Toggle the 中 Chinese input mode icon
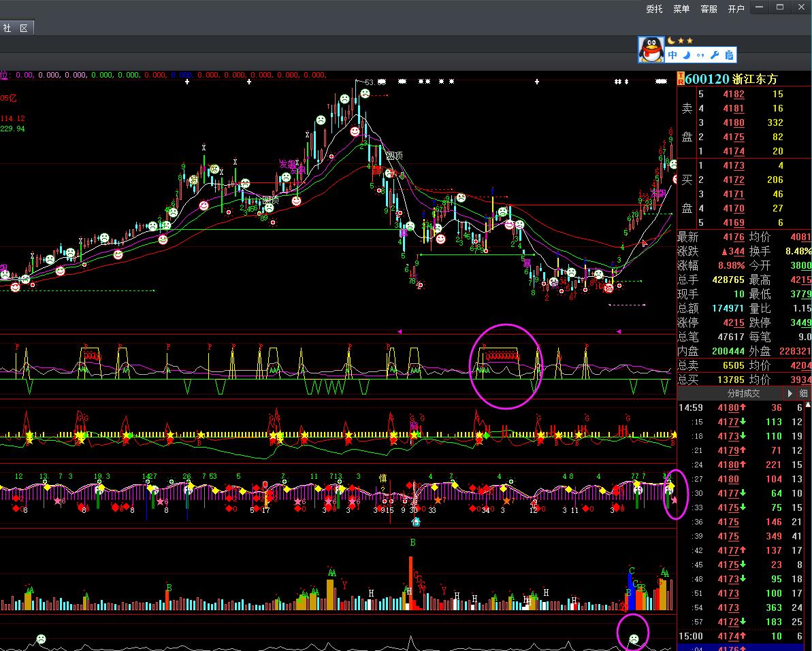This screenshot has width=812, height=651. pos(672,55)
